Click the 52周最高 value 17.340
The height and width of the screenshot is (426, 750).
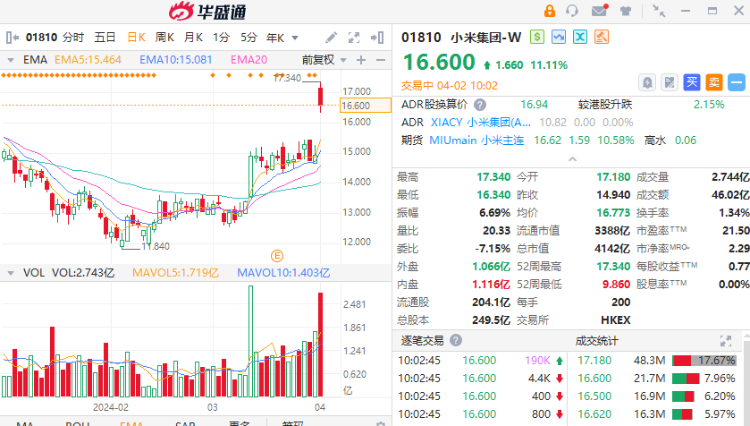point(613,266)
